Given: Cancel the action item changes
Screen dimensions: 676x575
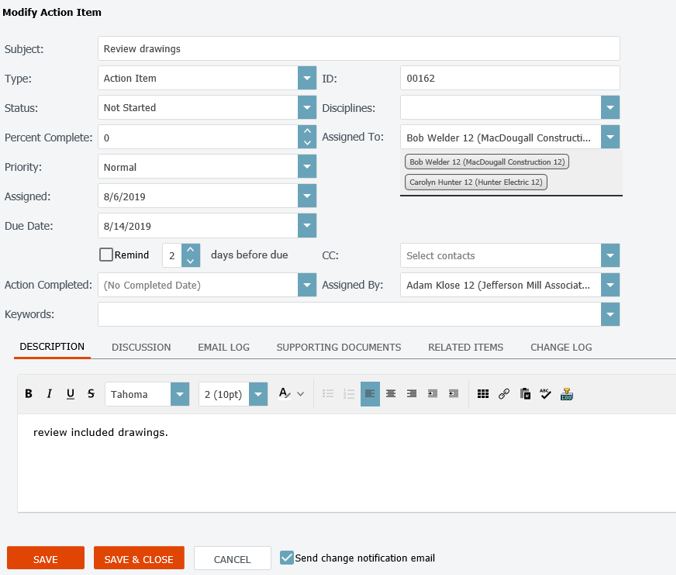Looking at the screenshot, I should 232,559.
